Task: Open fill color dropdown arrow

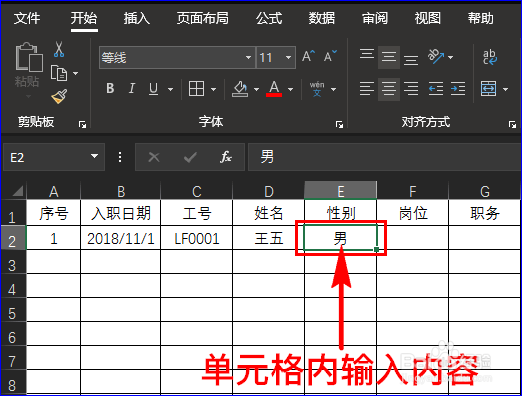Action: pyautogui.click(x=256, y=89)
